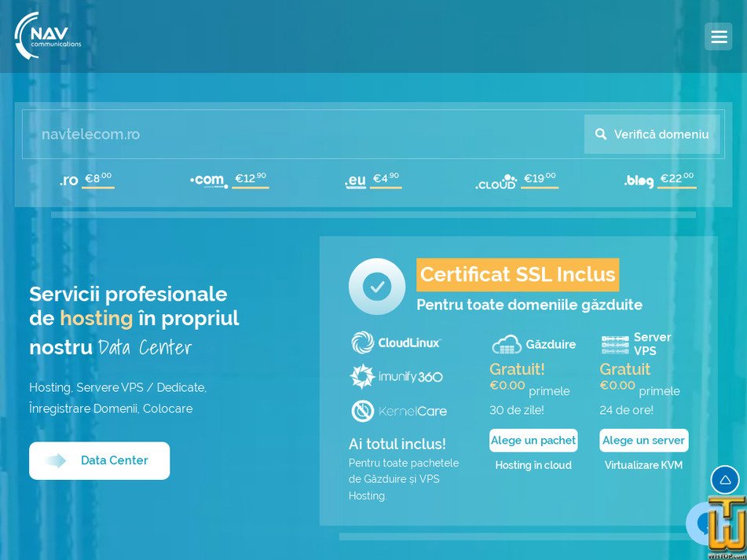Click the CloudLinux logo
747x560 pixels.
point(396,342)
